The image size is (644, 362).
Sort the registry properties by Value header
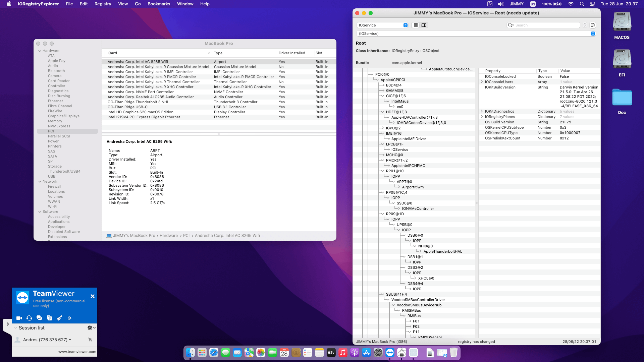579,71
